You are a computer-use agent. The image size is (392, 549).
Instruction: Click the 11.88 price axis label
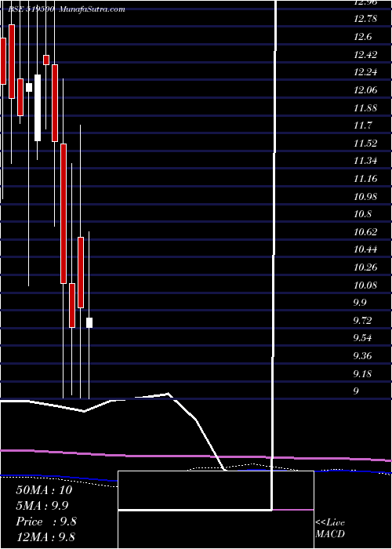(x=365, y=108)
